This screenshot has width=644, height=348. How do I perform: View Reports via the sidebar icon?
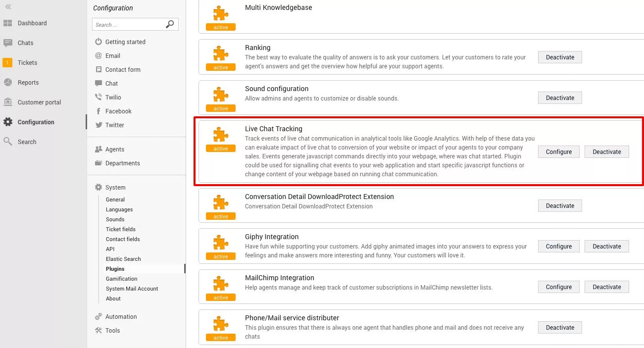point(27,82)
